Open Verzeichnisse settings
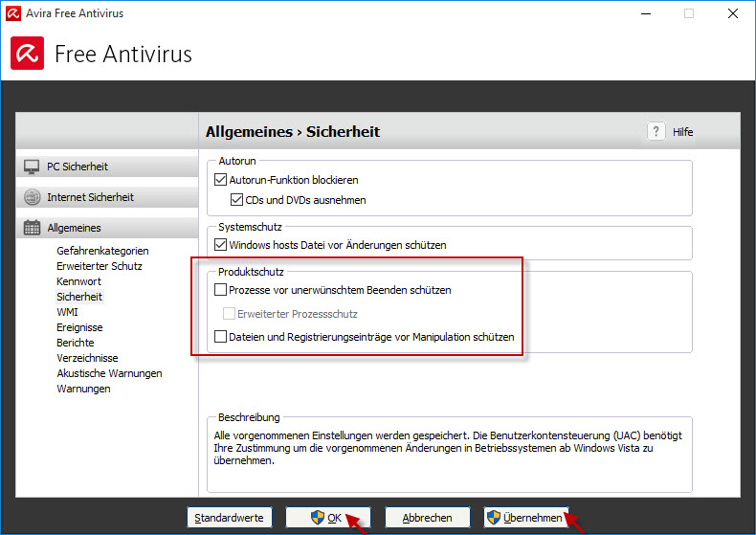 pos(87,358)
